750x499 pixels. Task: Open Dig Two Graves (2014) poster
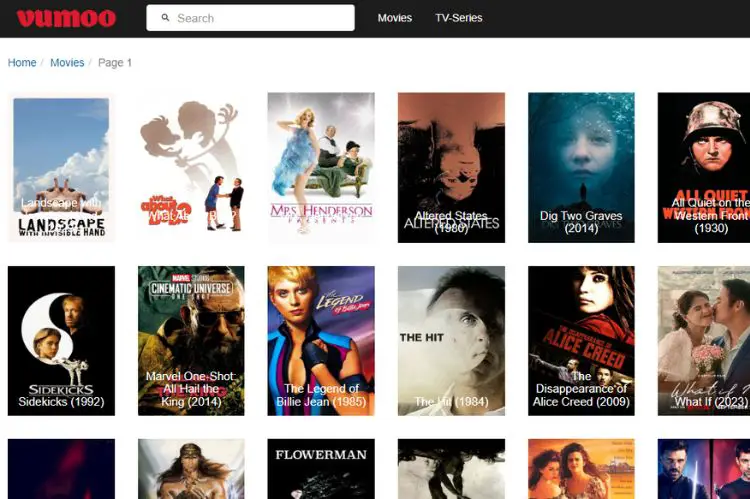point(581,167)
